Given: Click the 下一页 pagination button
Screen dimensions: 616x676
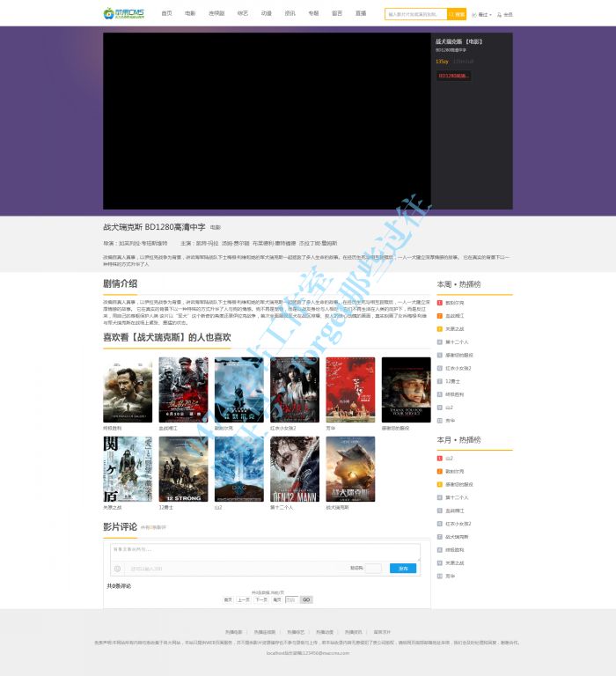Looking at the screenshot, I should point(260,599).
